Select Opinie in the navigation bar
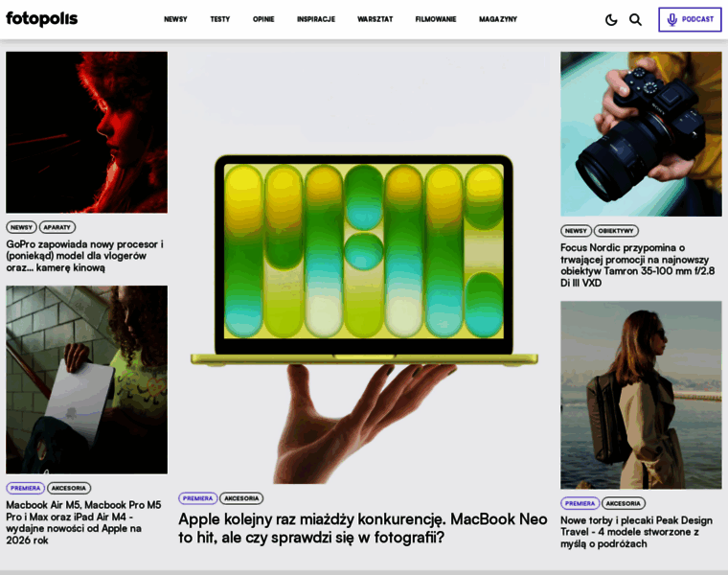The width and height of the screenshot is (728, 575). point(263,19)
